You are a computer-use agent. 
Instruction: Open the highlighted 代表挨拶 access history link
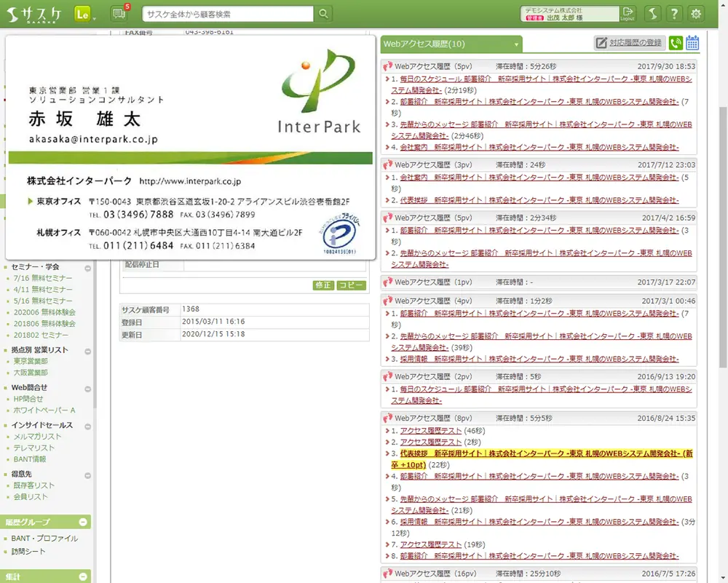pos(540,453)
